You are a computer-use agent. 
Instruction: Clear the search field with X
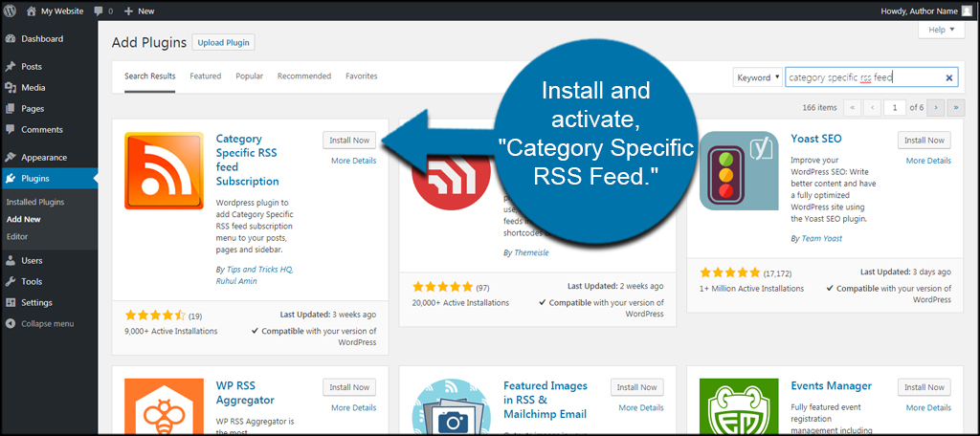[948, 78]
